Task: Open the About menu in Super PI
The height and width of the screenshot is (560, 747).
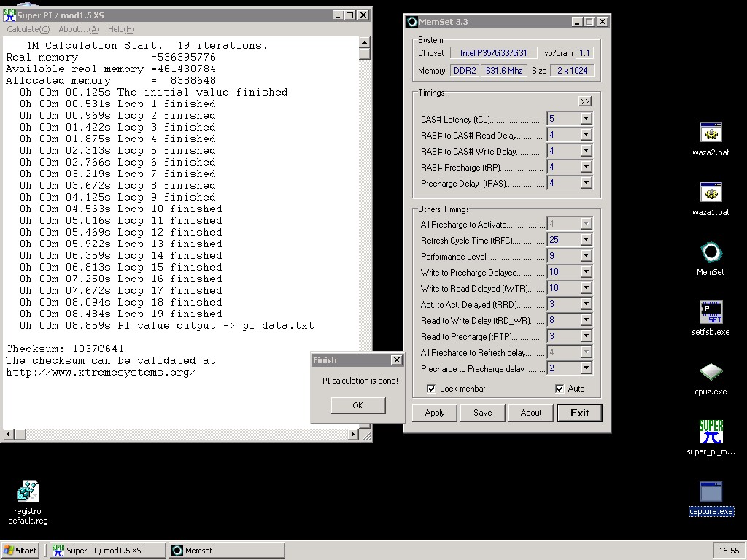Action: pyautogui.click(x=79, y=29)
